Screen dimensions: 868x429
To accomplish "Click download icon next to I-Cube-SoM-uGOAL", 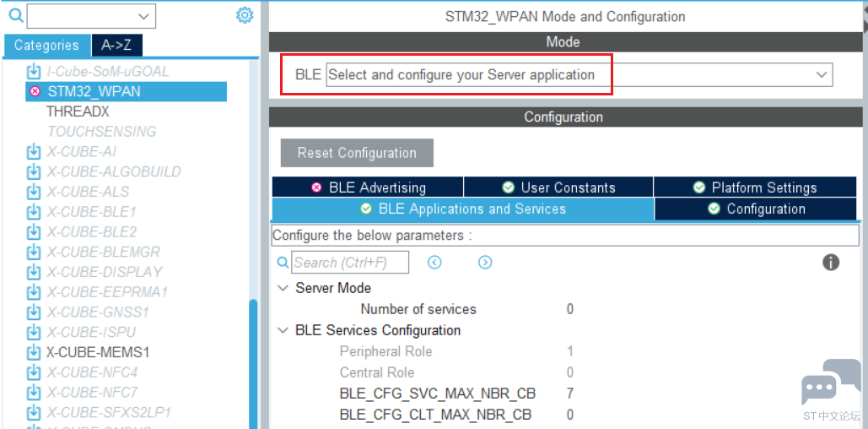I will click(35, 72).
